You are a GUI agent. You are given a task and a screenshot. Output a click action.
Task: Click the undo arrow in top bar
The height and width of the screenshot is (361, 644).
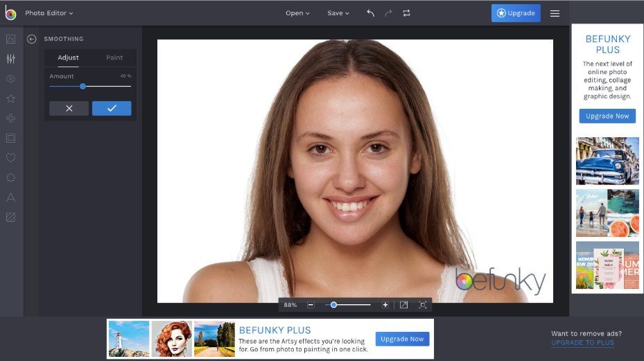pos(371,13)
